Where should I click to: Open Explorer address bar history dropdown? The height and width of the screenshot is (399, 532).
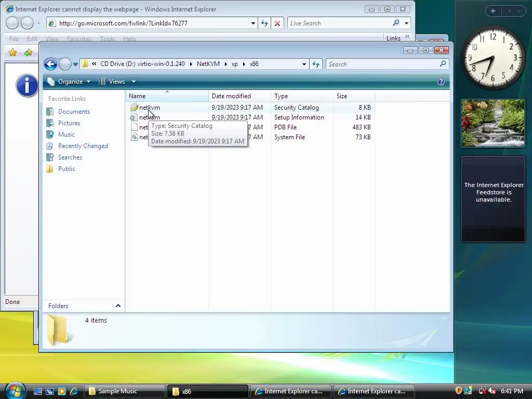point(303,64)
